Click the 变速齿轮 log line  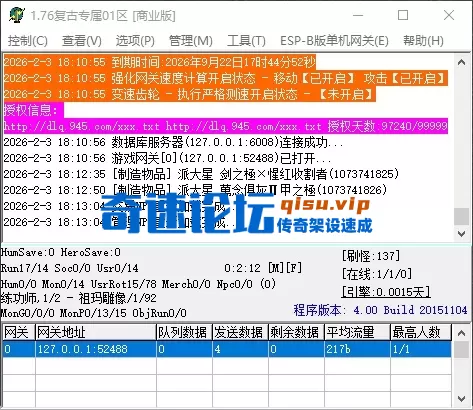coord(189,94)
